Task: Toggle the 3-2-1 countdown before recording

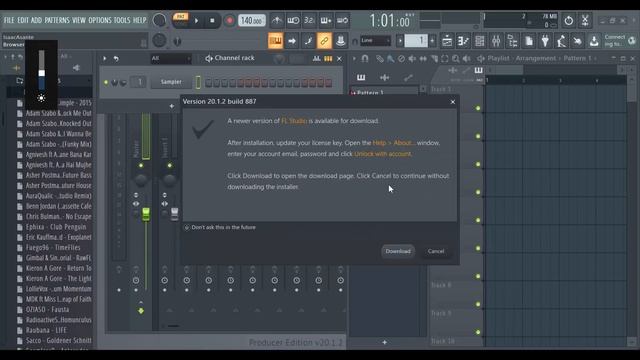Action: tap(309, 20)
